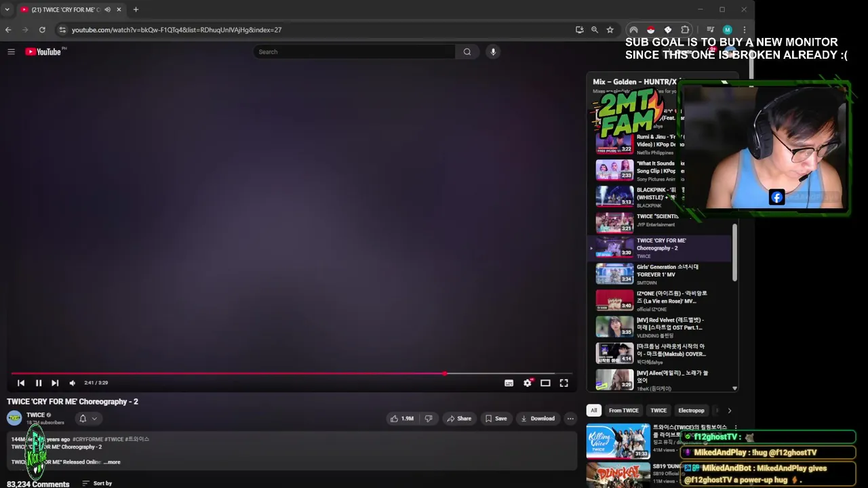
Task: Play Red Velvet 미래 Start-Up OST
Action: tap(659, 327)
